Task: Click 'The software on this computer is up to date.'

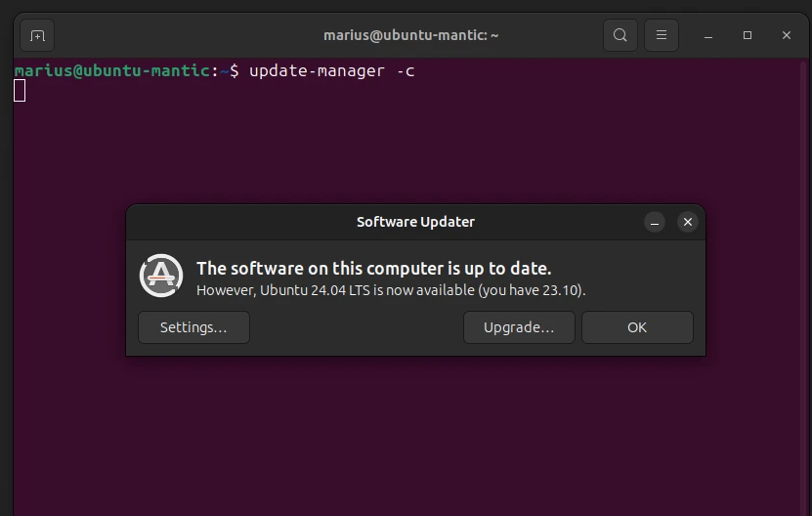Action: click(x=374, y=269)
